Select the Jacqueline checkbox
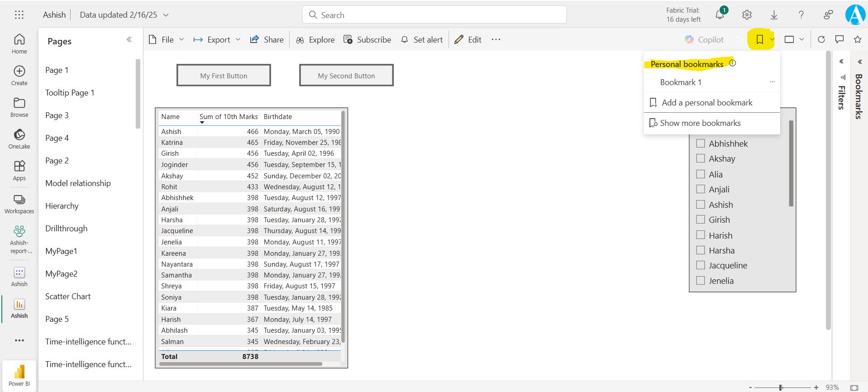The width and height of the screenshot is (868, 392). pos(701,265)
